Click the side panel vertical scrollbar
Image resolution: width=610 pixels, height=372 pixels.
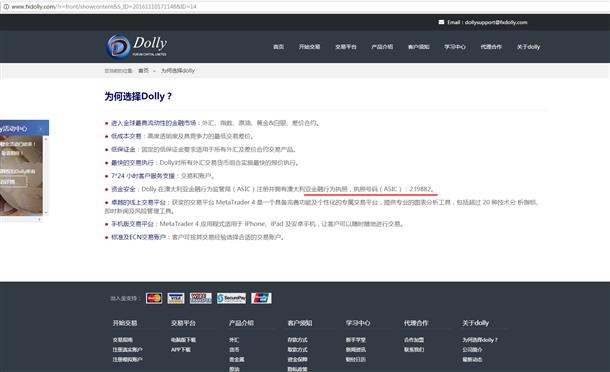coord(46,175)
